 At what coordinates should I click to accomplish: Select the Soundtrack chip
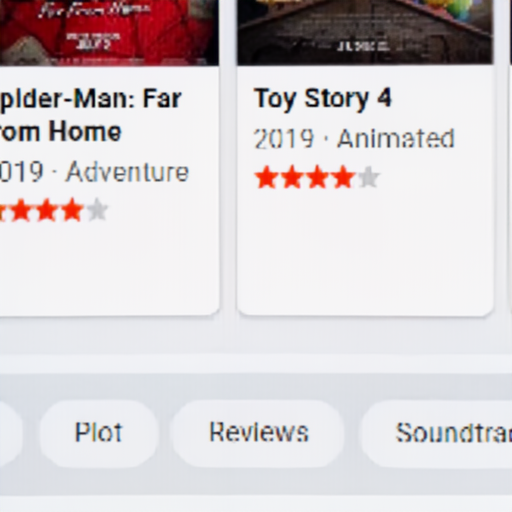point(437,433)
